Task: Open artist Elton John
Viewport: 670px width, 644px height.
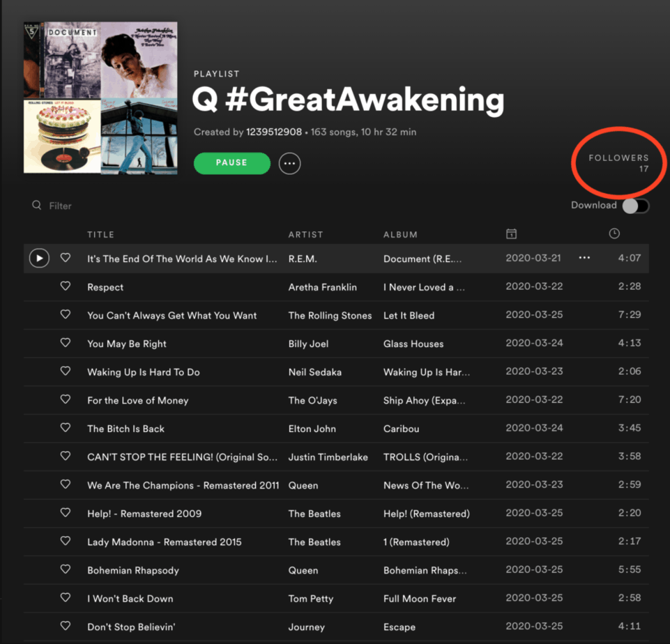Action: point(312,429)
